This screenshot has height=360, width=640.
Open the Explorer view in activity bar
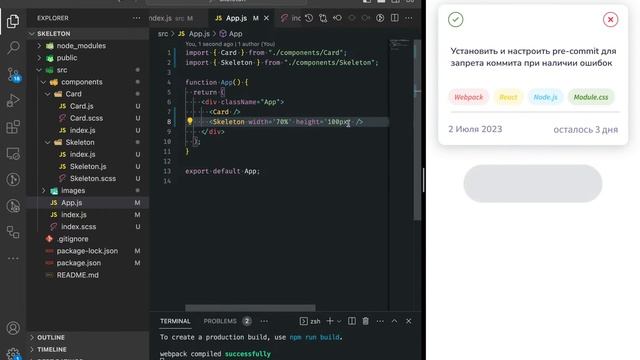coord(13,21)
